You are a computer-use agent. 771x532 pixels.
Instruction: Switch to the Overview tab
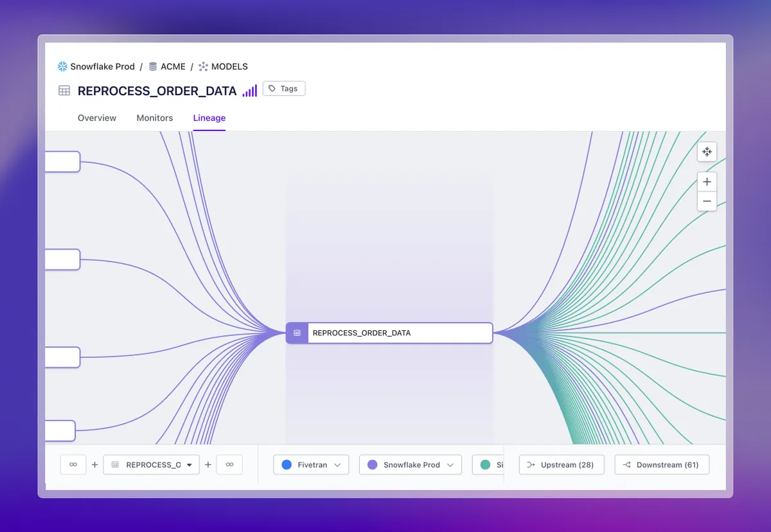(x=97, y=118)
